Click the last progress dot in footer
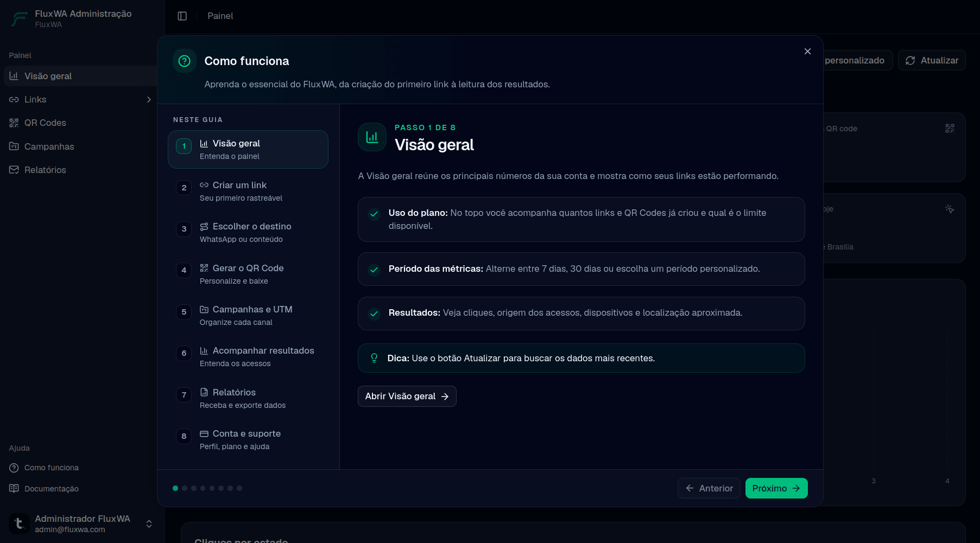 [x=239, y=488]
